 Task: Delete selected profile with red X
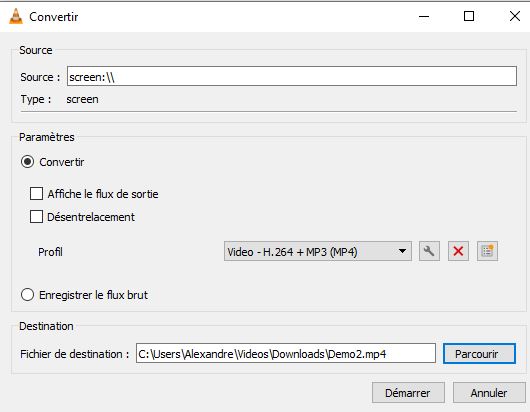(458, 251)
